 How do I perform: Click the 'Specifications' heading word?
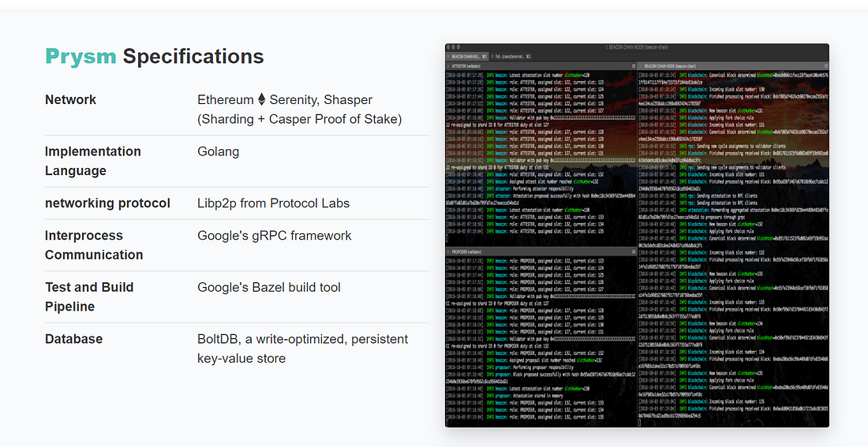193,58
